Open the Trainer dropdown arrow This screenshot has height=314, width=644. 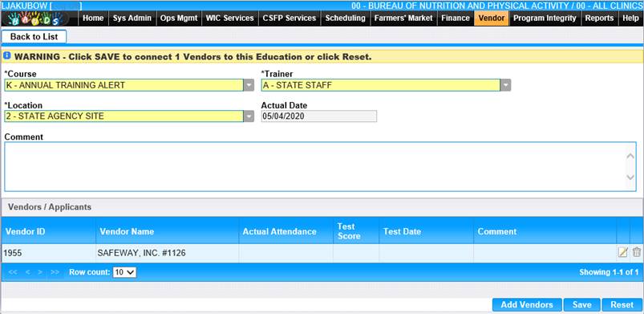[505, 86]
